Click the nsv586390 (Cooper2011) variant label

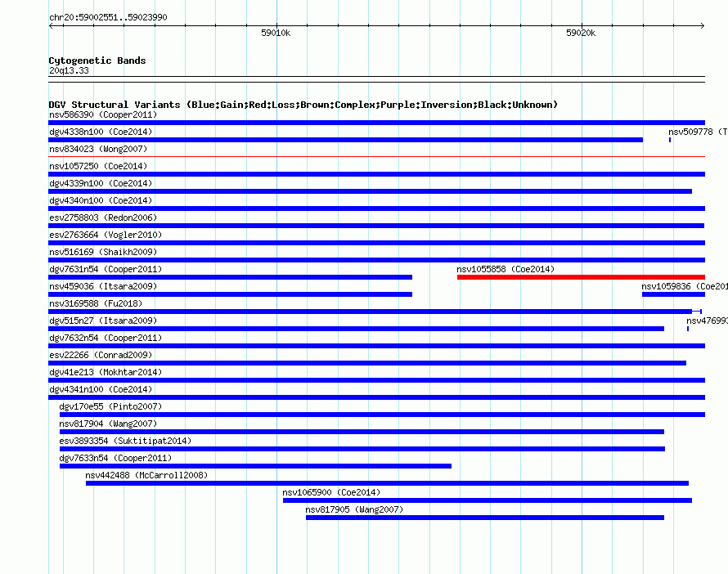(x=103, y=114)
